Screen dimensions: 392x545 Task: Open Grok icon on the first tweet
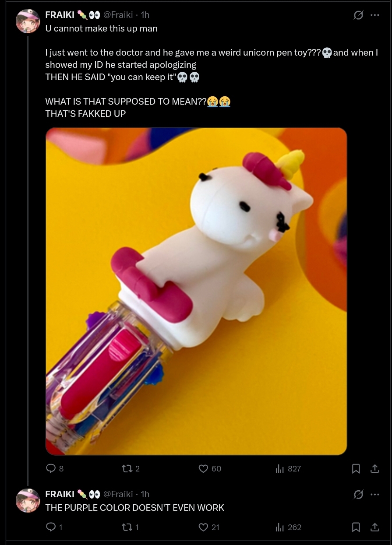358,15
